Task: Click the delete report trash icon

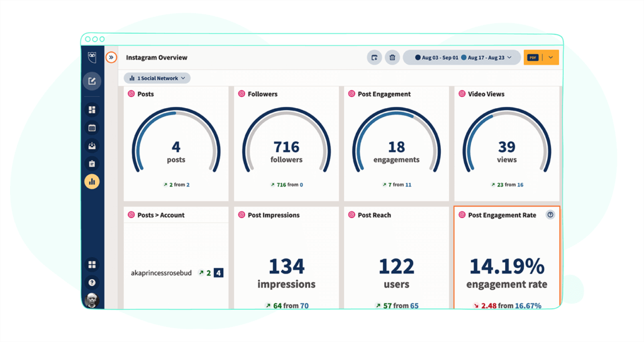Action: click(392, 57)
